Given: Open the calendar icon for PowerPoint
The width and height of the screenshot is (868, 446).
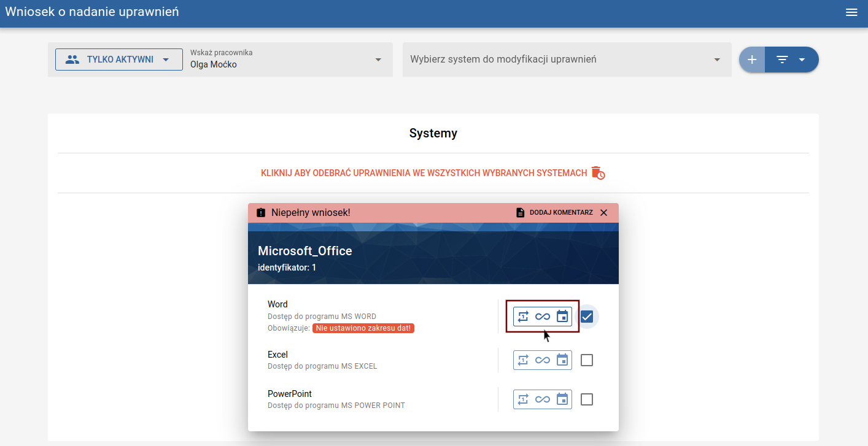Looking at the screenshot, I should (x=562, y=399).
